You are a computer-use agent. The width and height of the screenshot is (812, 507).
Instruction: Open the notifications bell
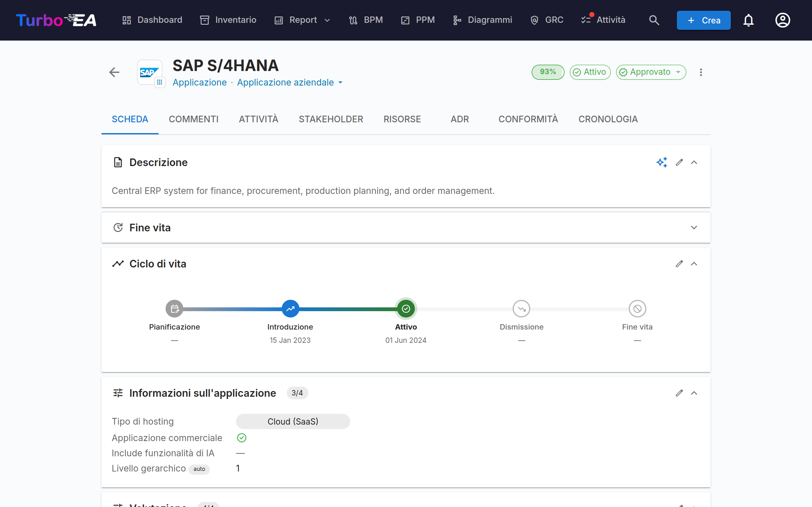tap(748, 20)
